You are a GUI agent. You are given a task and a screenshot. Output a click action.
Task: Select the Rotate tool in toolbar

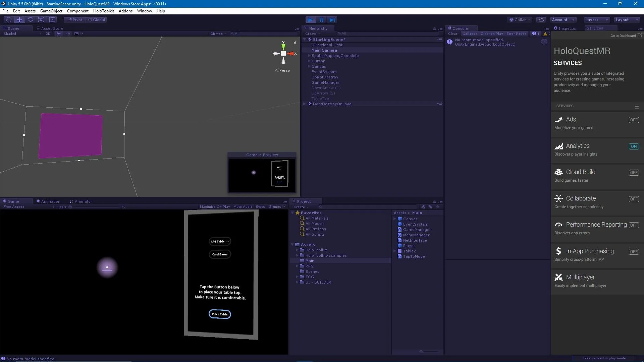point(30,20)
